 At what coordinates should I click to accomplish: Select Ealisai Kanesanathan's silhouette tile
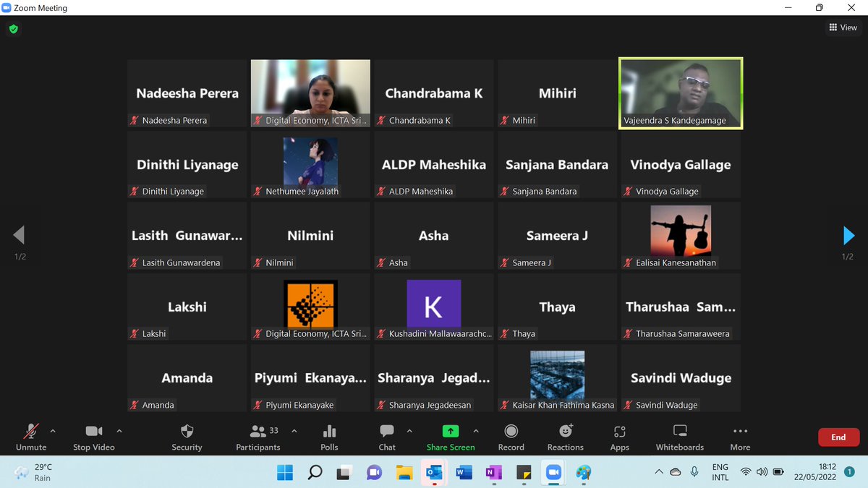click(681, 236)
